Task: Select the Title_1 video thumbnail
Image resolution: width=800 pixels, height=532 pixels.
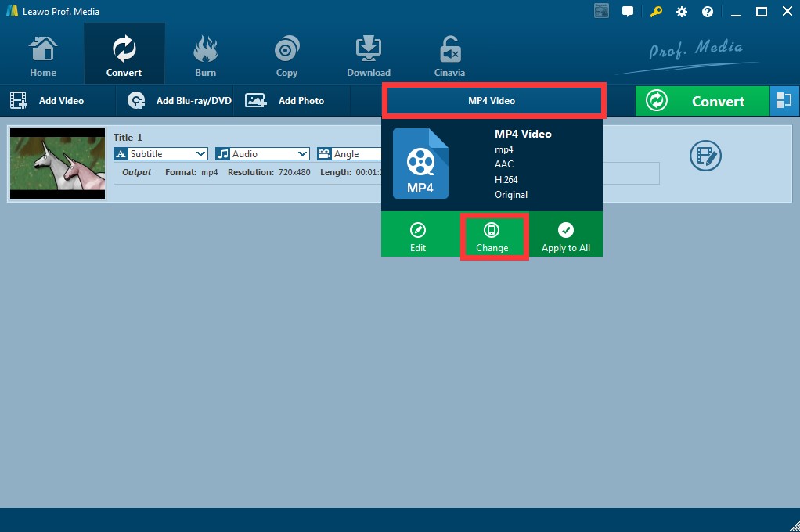Action: 58,164
